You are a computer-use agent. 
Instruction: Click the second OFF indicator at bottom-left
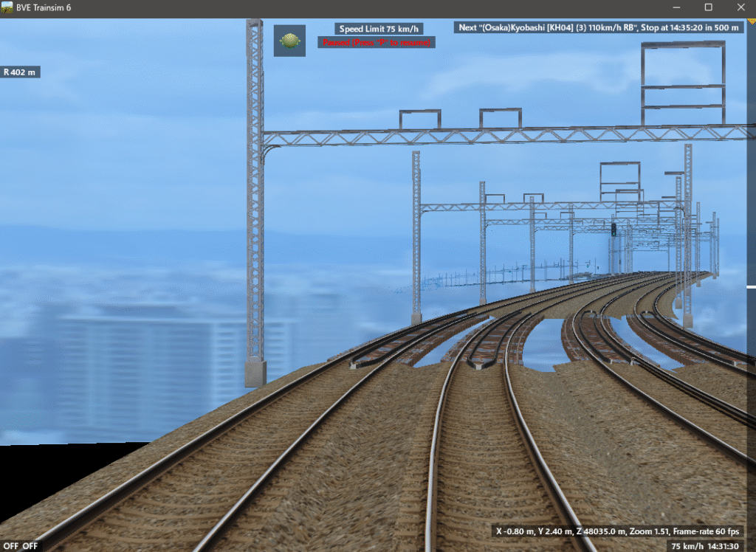coord(30,546)
